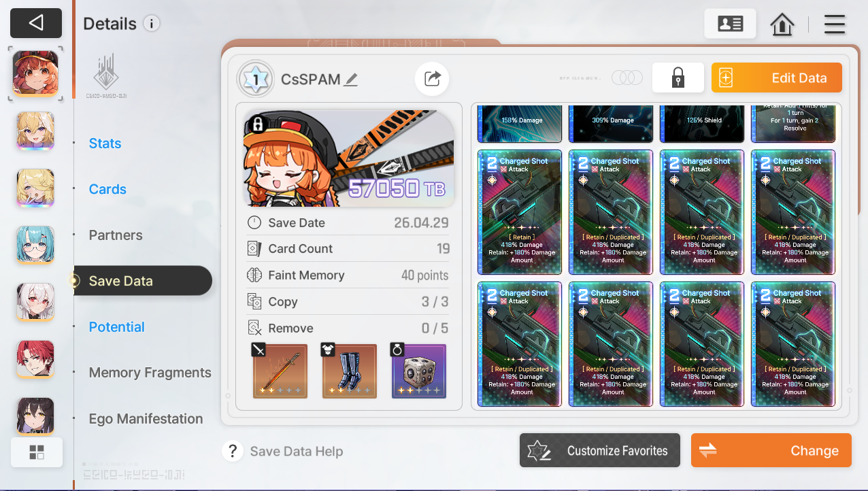Open the hamburger menu

point(835,24)
